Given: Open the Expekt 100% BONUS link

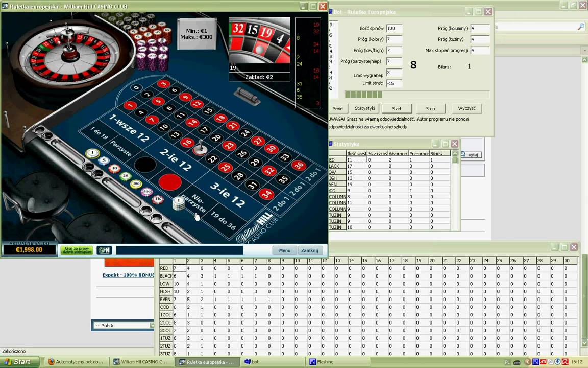Looking at the screenshot, I should [x=128, y=275].
